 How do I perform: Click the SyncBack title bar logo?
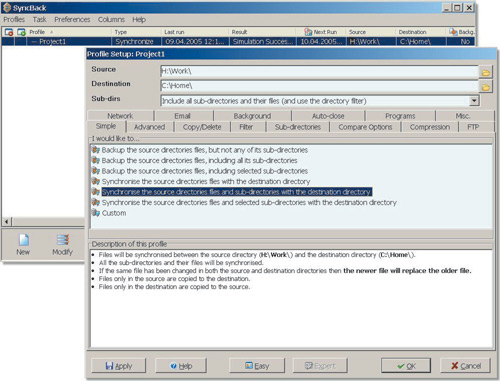pyautogui.click(x=7, y=7)
